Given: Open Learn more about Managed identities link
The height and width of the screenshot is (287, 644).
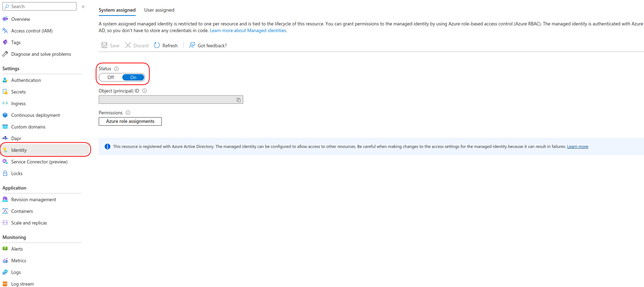Looking at the screenshot, I should tap(248, 31).
